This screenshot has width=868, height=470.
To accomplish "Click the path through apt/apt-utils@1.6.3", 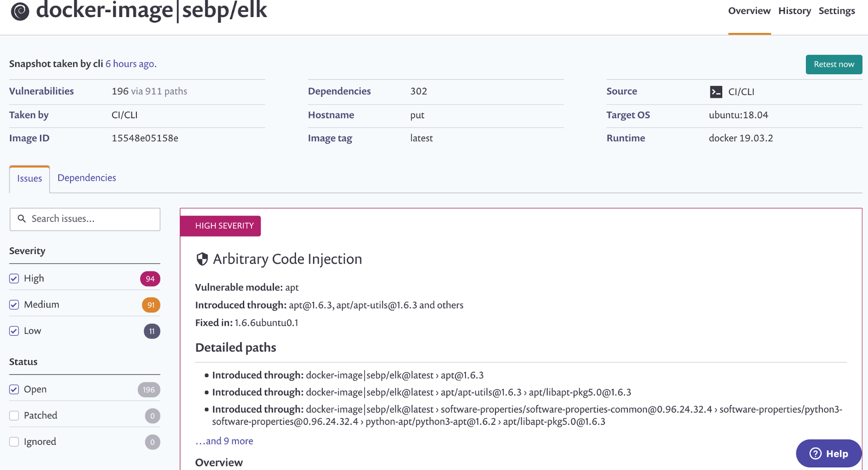I will tap(422, 392).
